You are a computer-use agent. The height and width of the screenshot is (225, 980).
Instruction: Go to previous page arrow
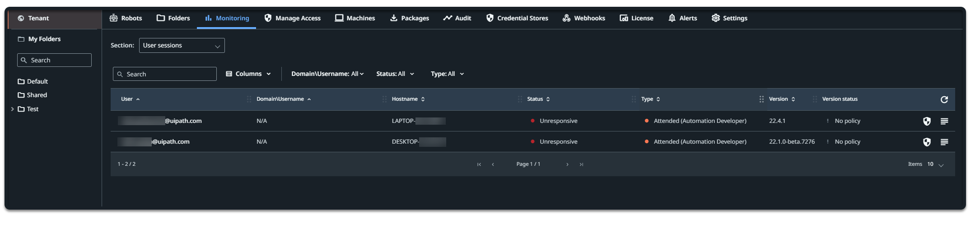click(493, 164)
